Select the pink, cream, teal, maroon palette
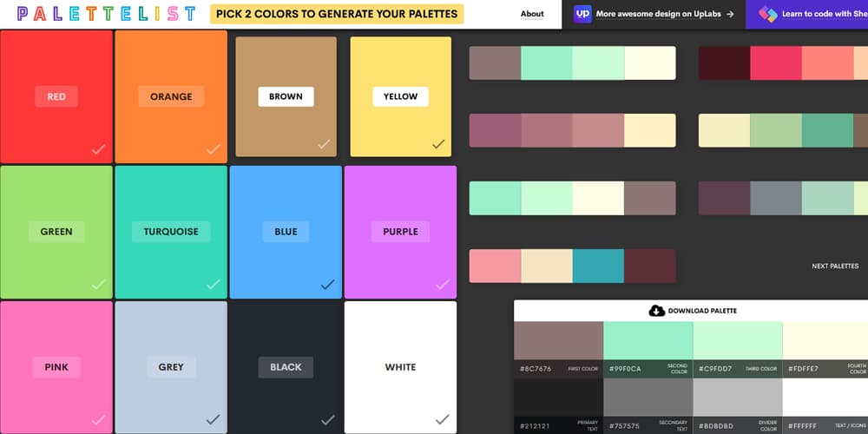Image resolution: width=868 pixels, height=434 pixels. tap(572, 266)
